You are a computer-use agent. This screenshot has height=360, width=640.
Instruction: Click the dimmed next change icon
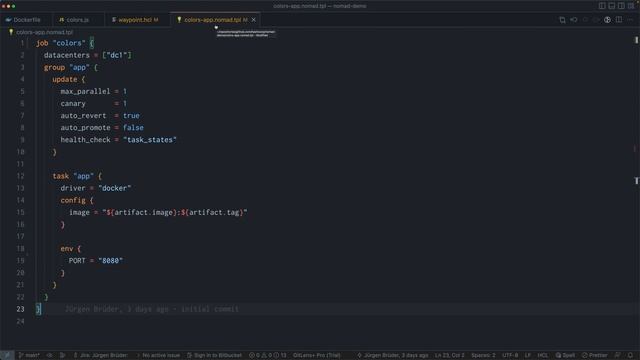tap(596, 20)
